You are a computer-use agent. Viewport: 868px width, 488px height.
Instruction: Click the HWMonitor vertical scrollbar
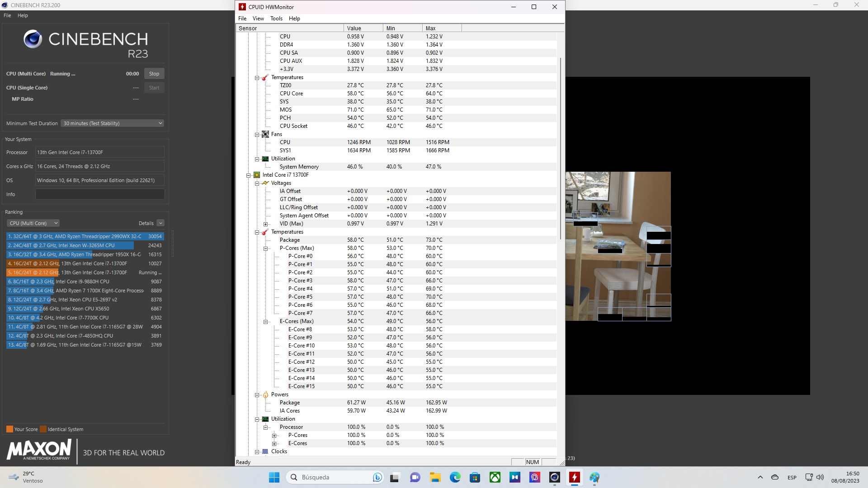pyautogui.click(x=561, y=149)
